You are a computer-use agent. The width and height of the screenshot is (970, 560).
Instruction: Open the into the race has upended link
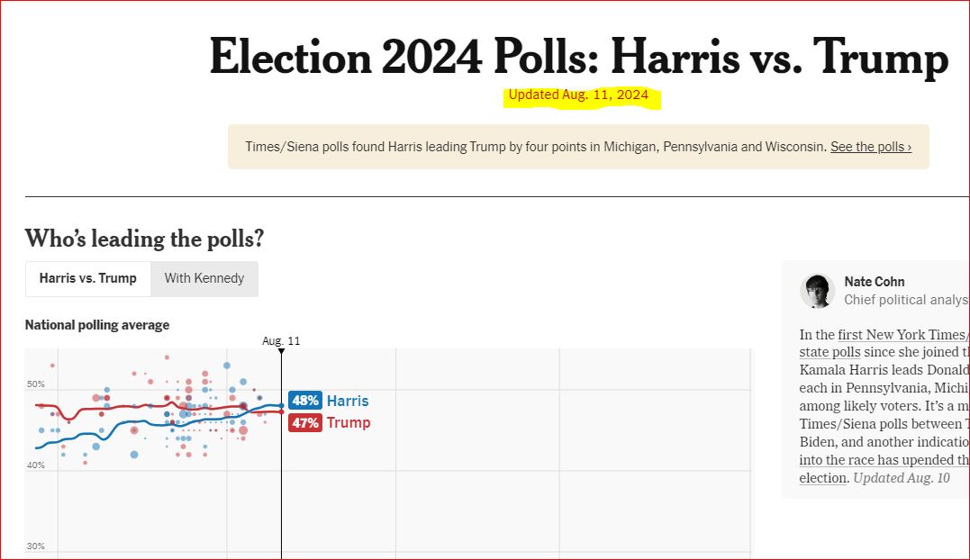tap(884, 460)
